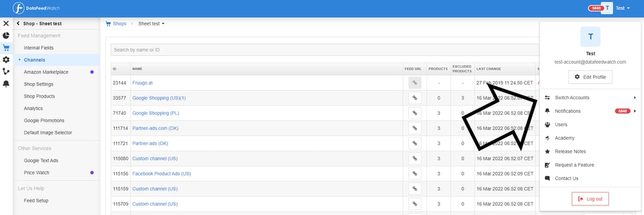The width and height of the screenshot is (644, 215).
Task: Click the Edit Profile button
Action: pyautogui.click(x=590, y=77)
